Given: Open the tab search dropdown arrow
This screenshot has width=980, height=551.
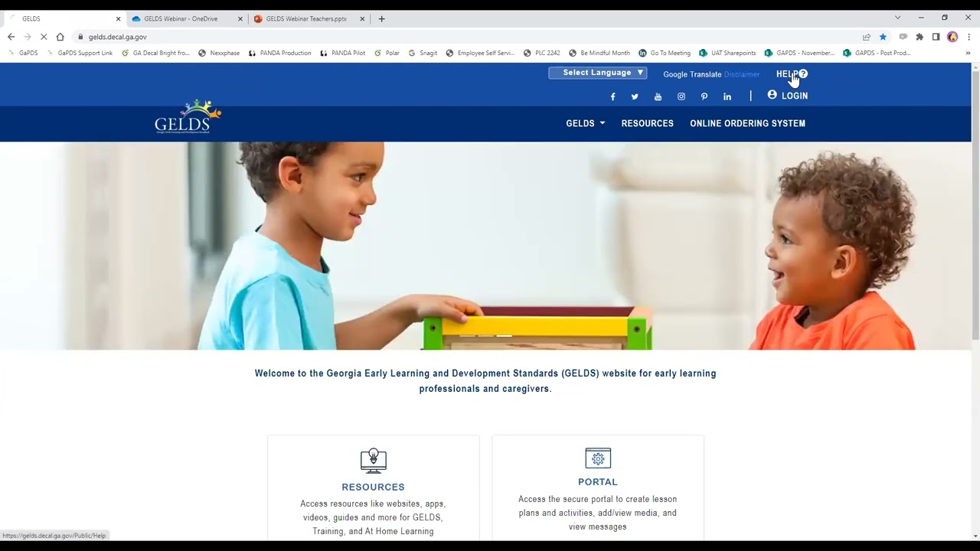Looking at the screenshot, I should [897, 18].
